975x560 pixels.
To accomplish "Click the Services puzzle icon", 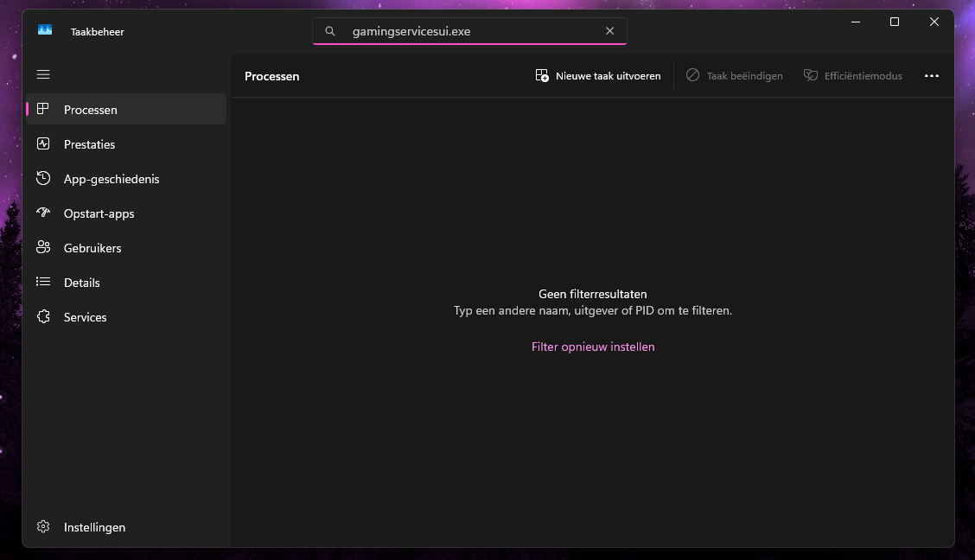I will click(x=43, y=317).
